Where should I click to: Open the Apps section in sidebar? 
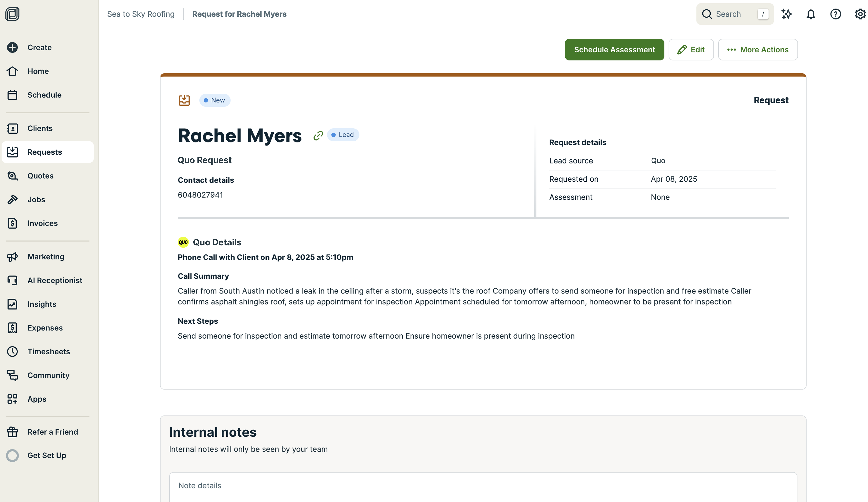pyautogui.click(x=37, y=399)
